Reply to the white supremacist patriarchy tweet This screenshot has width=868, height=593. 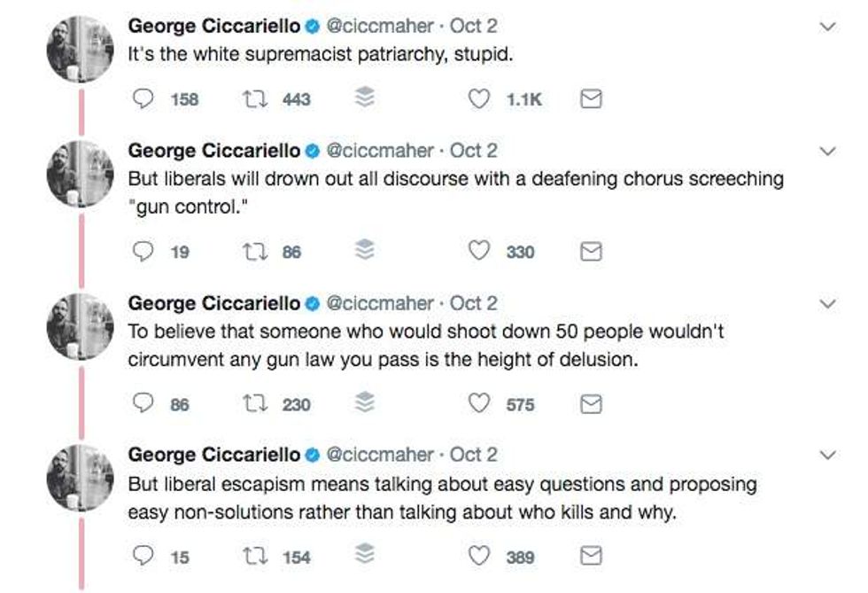click(143, 99)
